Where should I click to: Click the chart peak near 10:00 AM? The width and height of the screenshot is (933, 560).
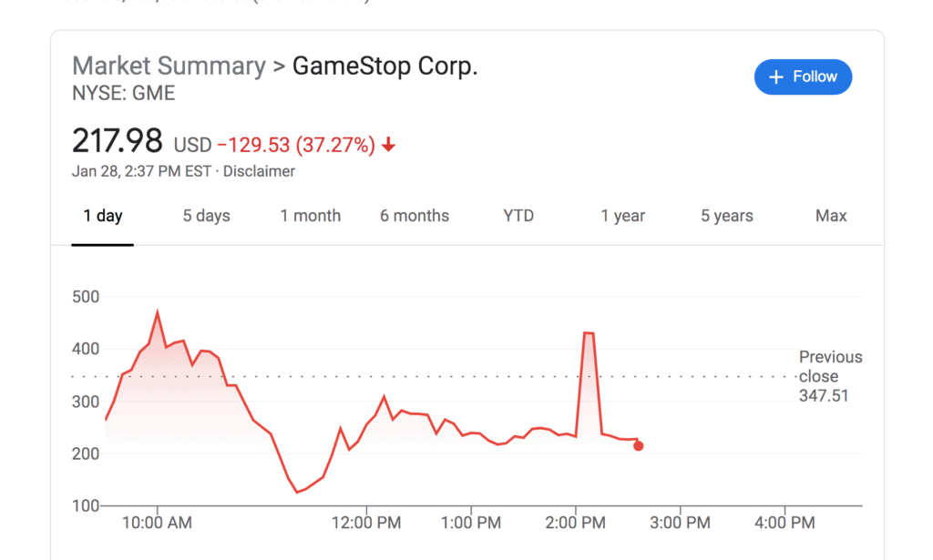pos(158,313)
